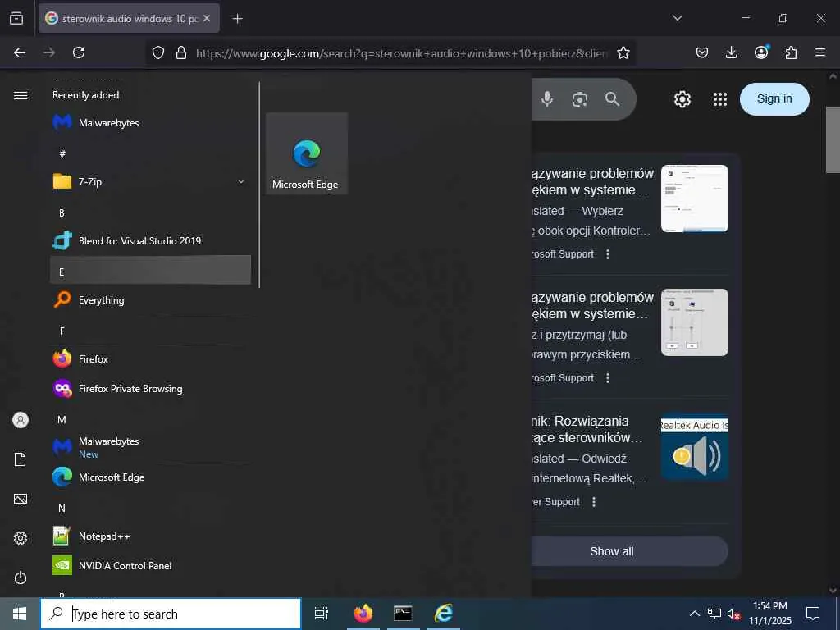Open the Firefox View button

click(x=16, y=18)
